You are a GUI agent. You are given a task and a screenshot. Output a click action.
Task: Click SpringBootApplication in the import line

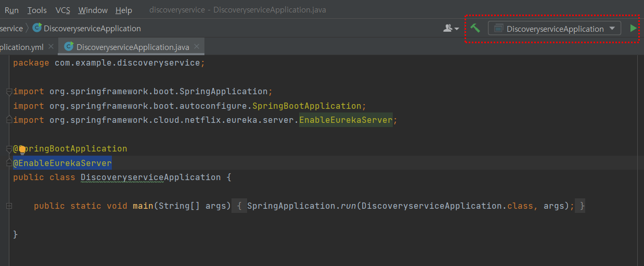pyautogui.click(x=307, y=106)
